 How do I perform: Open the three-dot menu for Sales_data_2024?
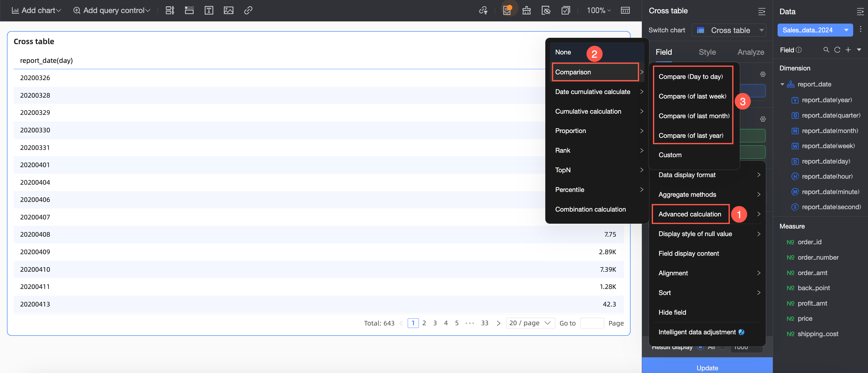coord(860,30)
